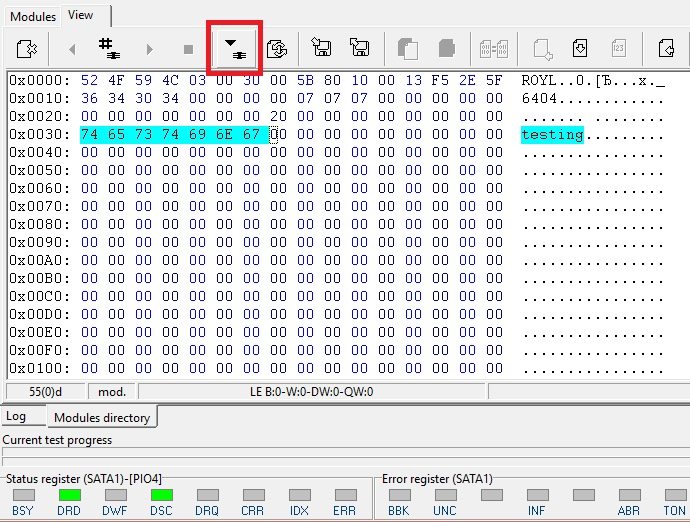Click the floppy disk with outward arrow icon
The width and height of the screenshot is (690, 522).
pos(360,47)
